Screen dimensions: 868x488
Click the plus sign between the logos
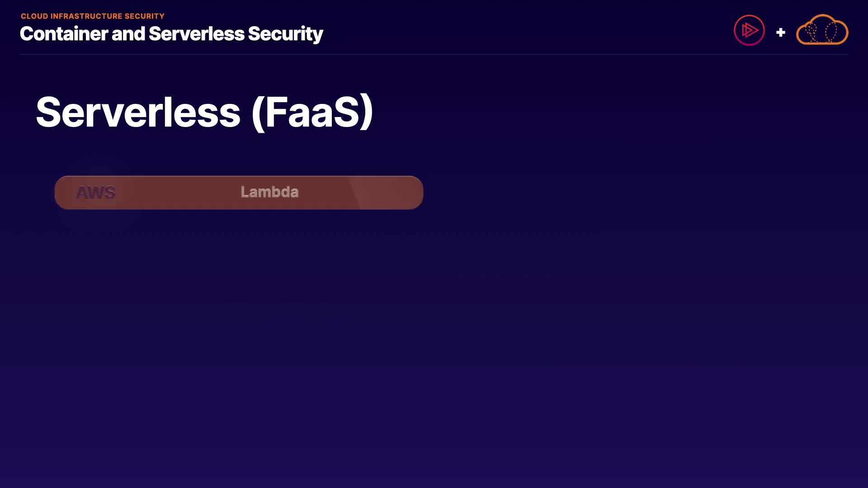tap(780, 33)
